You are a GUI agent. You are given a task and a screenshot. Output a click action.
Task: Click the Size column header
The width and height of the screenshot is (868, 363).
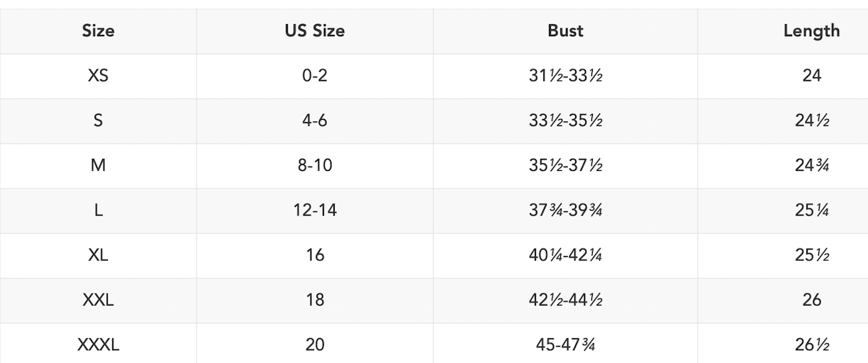coord(98,30)
